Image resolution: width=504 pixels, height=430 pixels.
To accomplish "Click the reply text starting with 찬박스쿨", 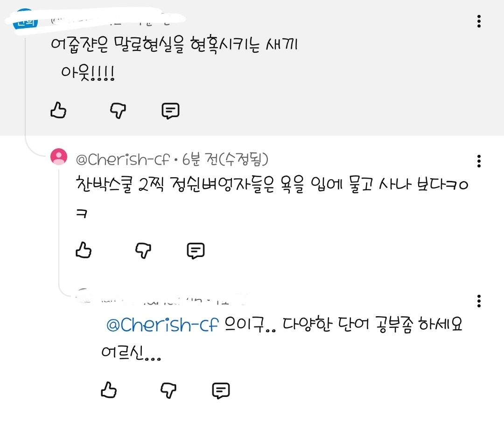I will [271, 185].
